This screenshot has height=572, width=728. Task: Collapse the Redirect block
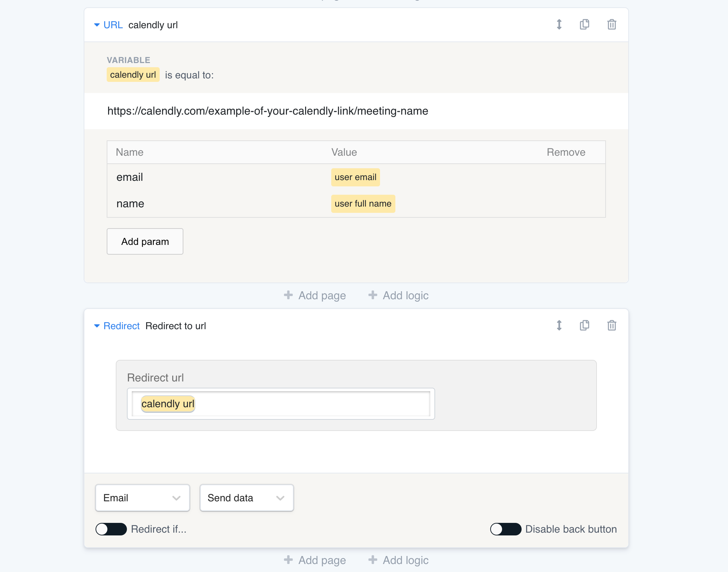(x=97, y=326)
